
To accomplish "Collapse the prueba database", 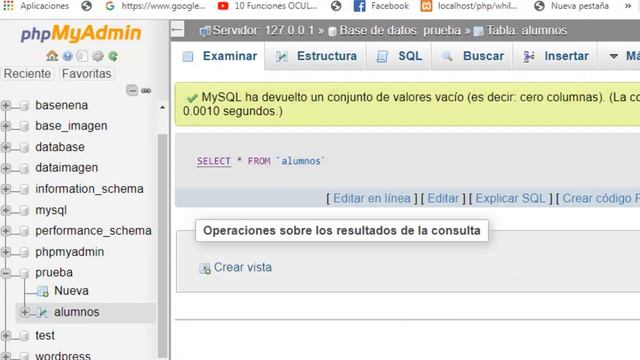I will 6,273.
